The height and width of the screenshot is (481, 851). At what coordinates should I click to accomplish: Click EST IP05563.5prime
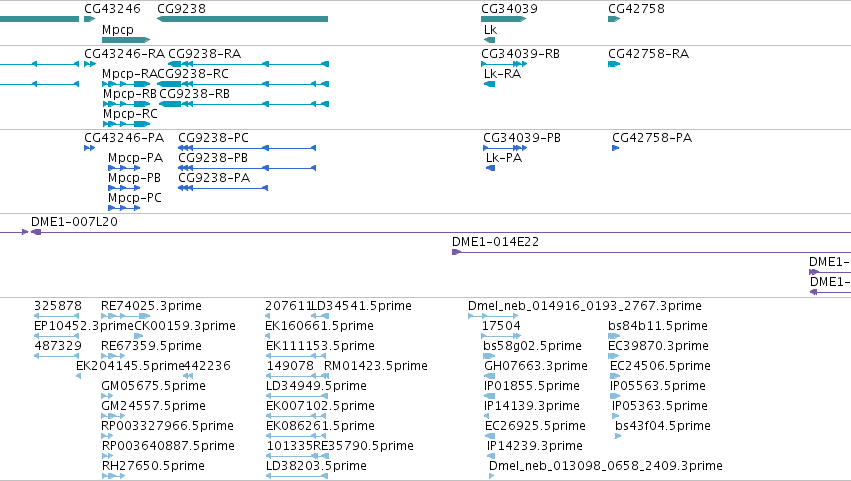point(658,387)
